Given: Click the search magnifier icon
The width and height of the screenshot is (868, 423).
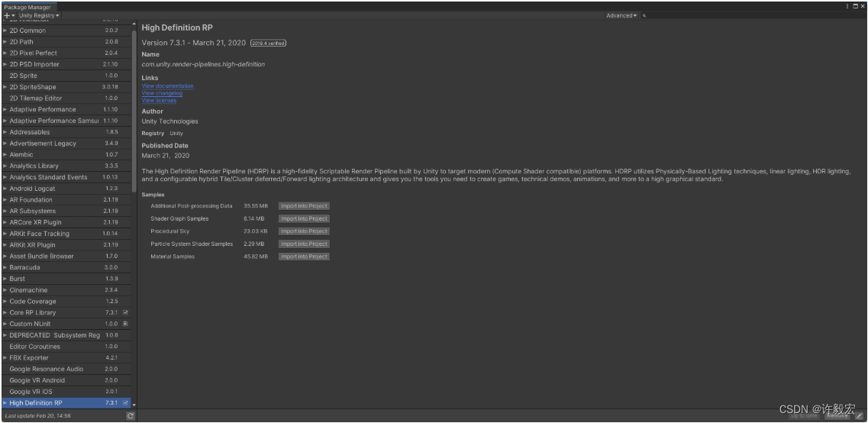Looking at the screenshot, I should 644,16.
